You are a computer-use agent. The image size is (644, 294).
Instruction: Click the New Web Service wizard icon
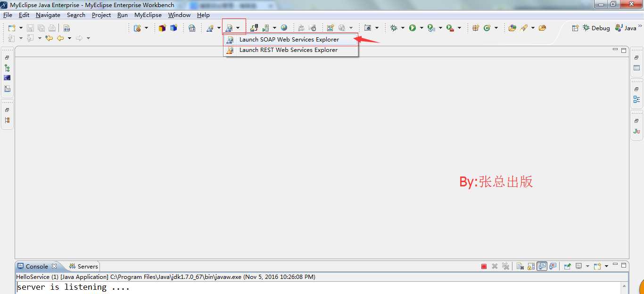[210, 28]
